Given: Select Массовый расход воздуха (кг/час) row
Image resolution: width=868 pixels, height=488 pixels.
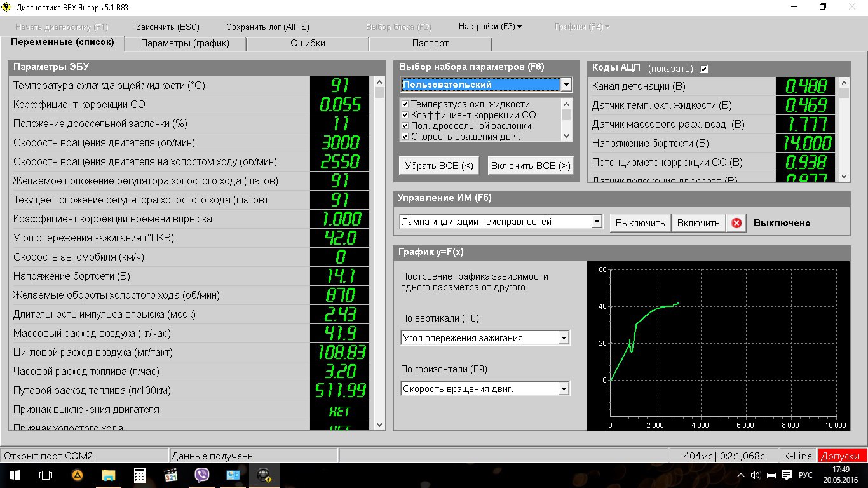Looking at the screenshot, I should 190,333.
